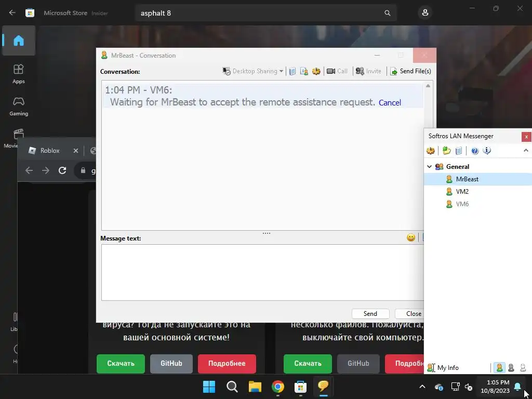The height and width of the screenshot is (399, 532).
Task: Open Microsoft Store from taskbar
Action: pos(301,387)
